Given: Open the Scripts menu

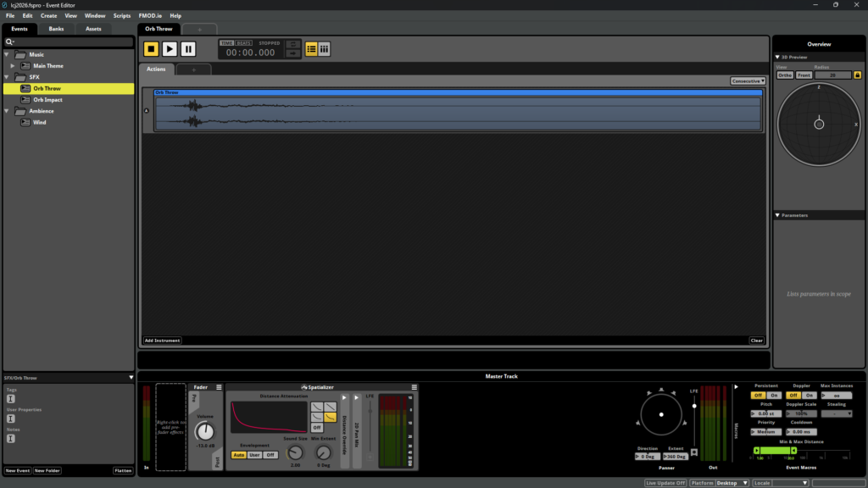Looking at the screenshot, I should pos(121,15).
